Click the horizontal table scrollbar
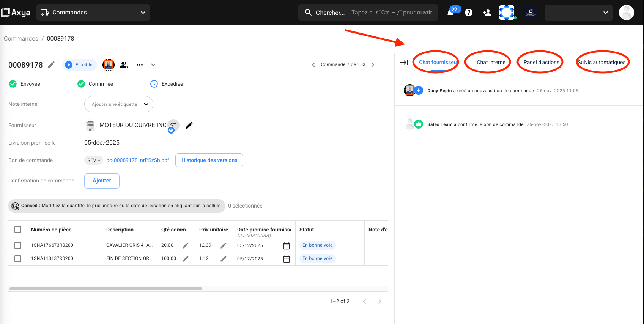 point(106,289)
